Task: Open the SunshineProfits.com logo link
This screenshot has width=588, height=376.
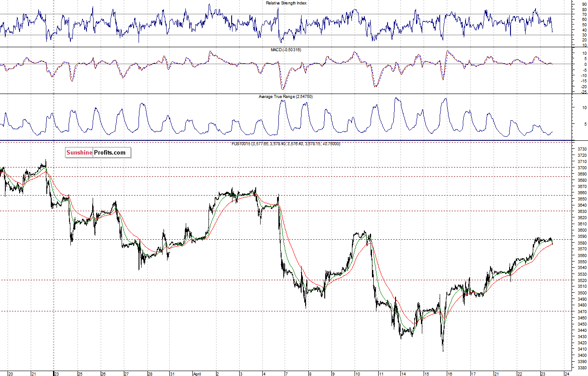Action: pyautogui.click(x=98, y=153)
